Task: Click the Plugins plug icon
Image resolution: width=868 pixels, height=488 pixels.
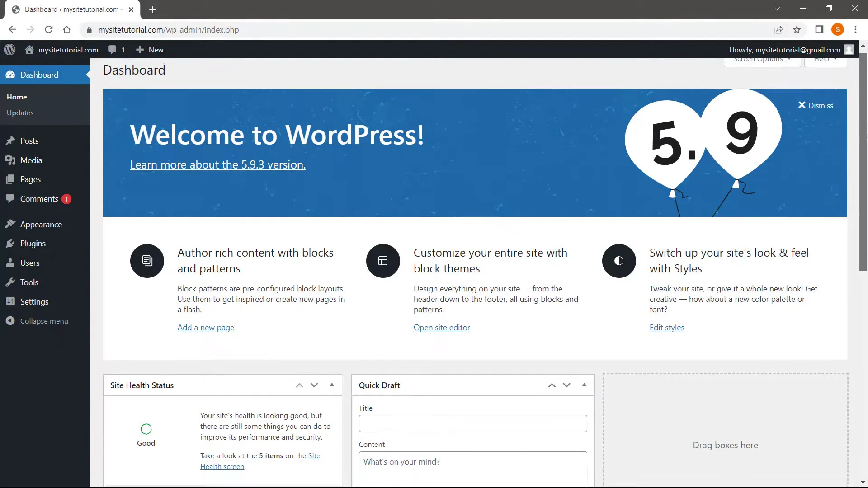Action: click(x=10, y=244)
